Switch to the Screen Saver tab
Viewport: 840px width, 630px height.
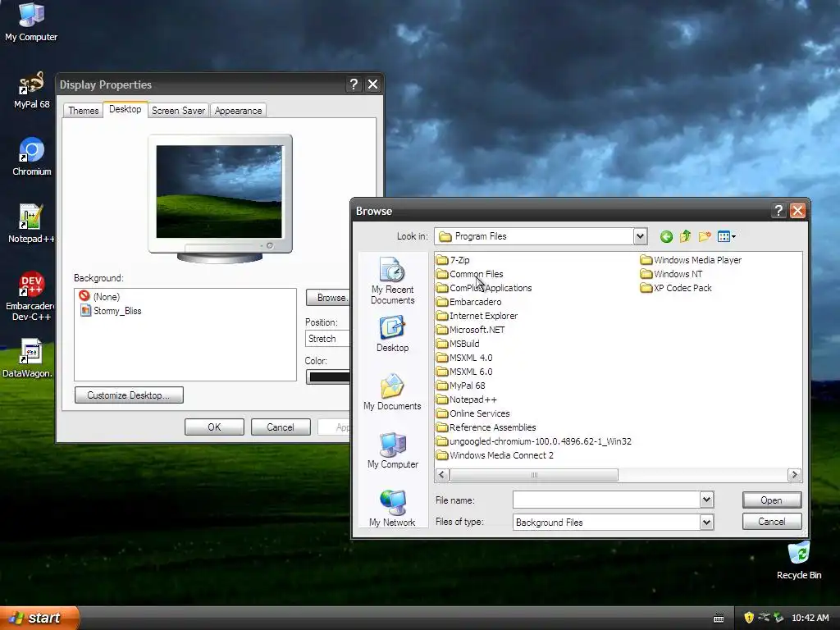point(178,111)
